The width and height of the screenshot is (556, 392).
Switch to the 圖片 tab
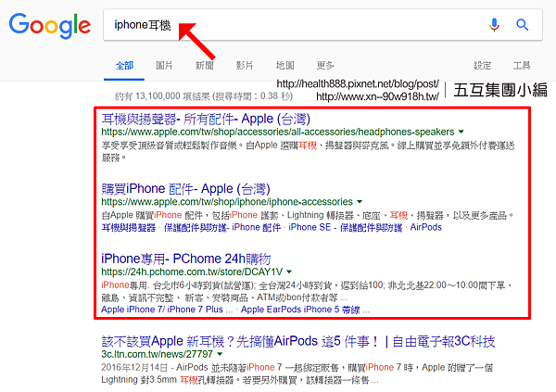pos(164,66)
